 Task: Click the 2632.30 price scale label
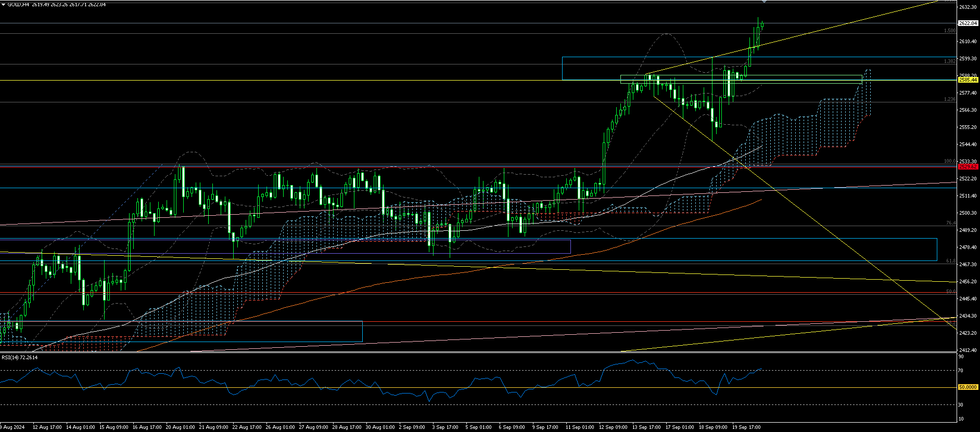tap(968, 7)
